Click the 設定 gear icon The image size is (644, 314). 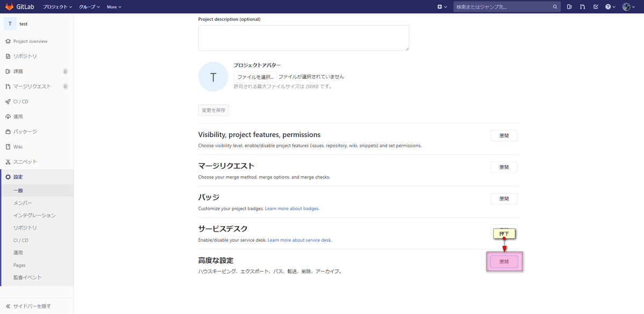[7, 176]
